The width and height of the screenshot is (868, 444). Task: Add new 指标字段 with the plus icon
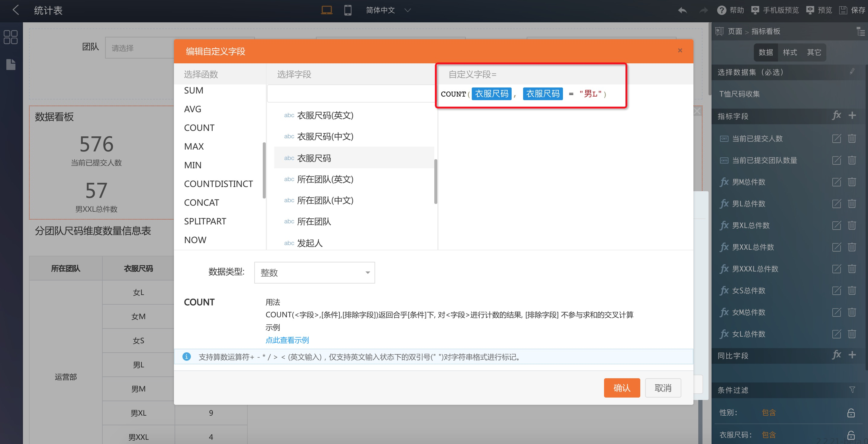coord(852,116)
